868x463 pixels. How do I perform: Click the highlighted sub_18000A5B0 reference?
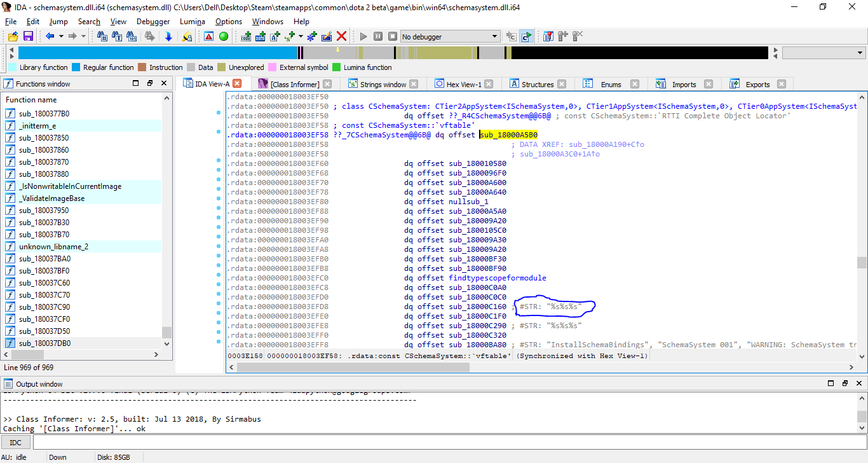[x=509, y=135]
